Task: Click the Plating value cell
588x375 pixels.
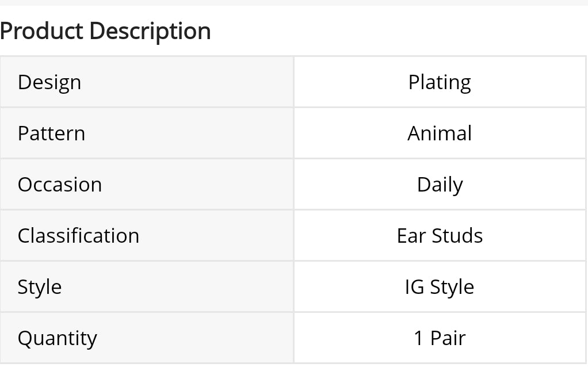Action: 440,82
